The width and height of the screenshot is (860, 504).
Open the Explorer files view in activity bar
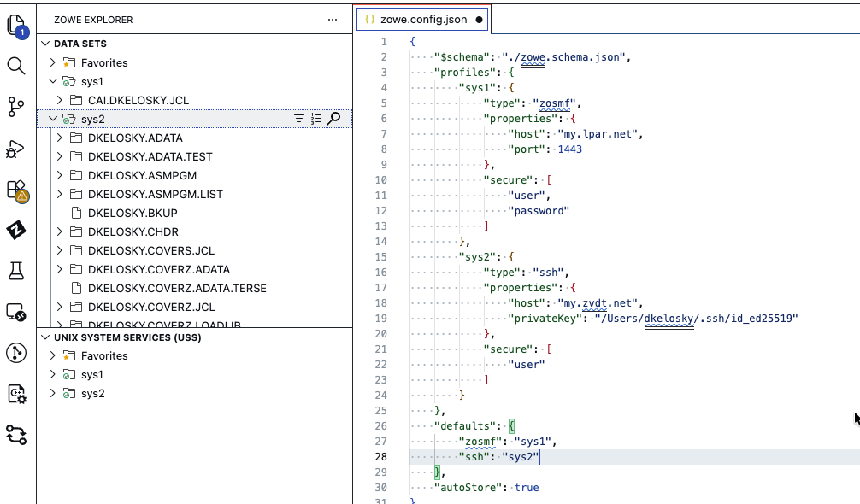(16, 26)
